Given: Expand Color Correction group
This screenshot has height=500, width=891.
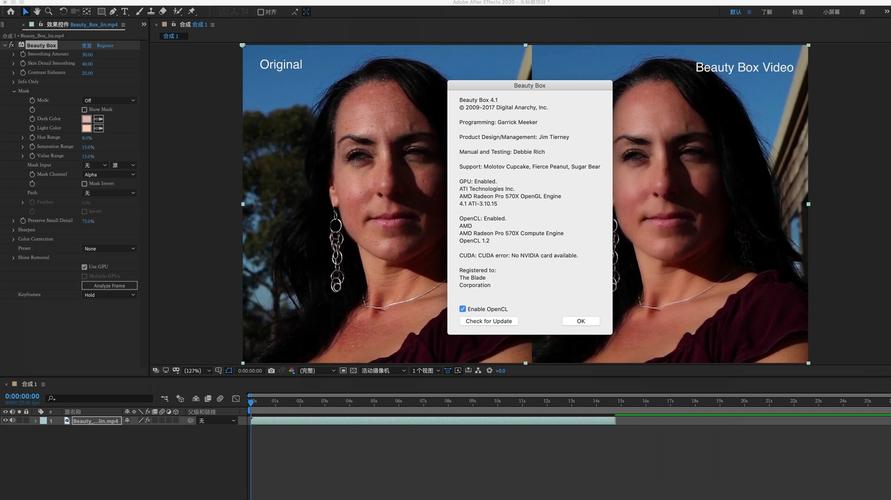Looking at the screenshot, I should pos(14,239).
